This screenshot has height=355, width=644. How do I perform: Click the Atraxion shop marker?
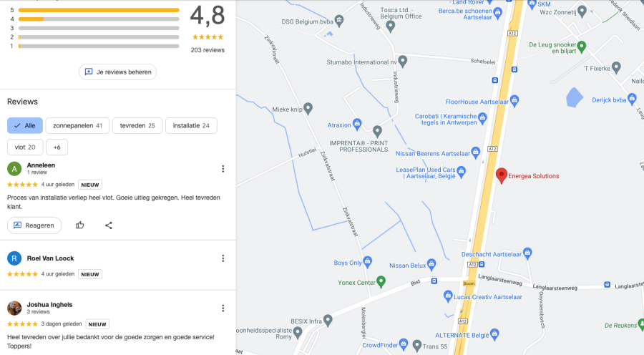click(x=357, y=124)
